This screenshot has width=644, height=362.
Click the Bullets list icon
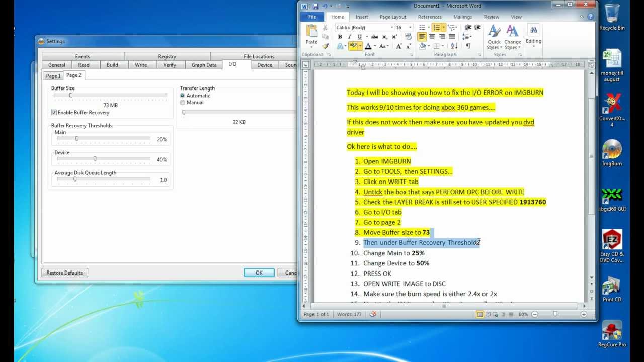point(422,27)
